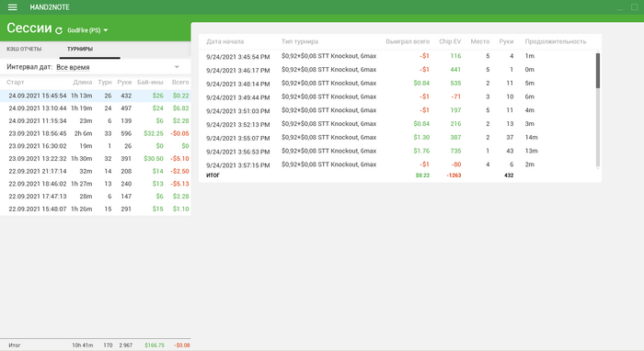Click the $166.75 buy-ins grand total
The image size is (644, 351).
click(155, 345)
